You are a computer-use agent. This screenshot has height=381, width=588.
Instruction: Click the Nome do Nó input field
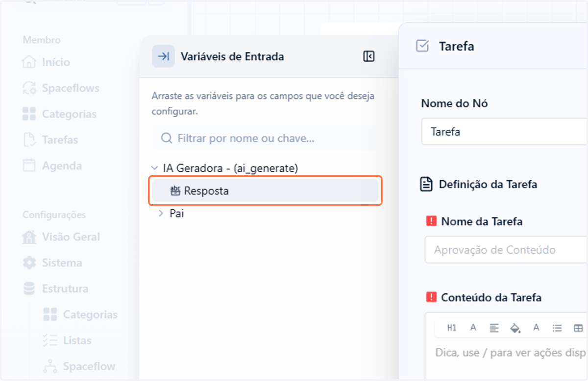505,132
